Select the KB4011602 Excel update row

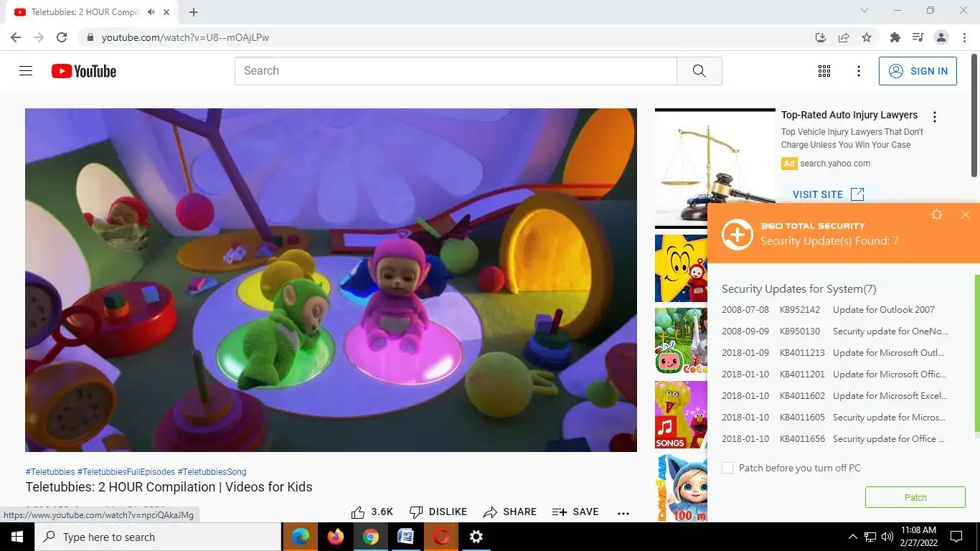[836, 396]
